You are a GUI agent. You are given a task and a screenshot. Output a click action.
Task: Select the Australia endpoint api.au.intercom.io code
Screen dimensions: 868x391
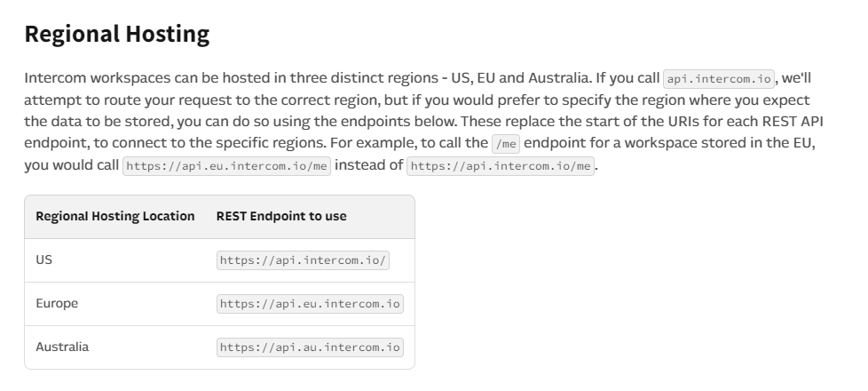tap(310, 347)
